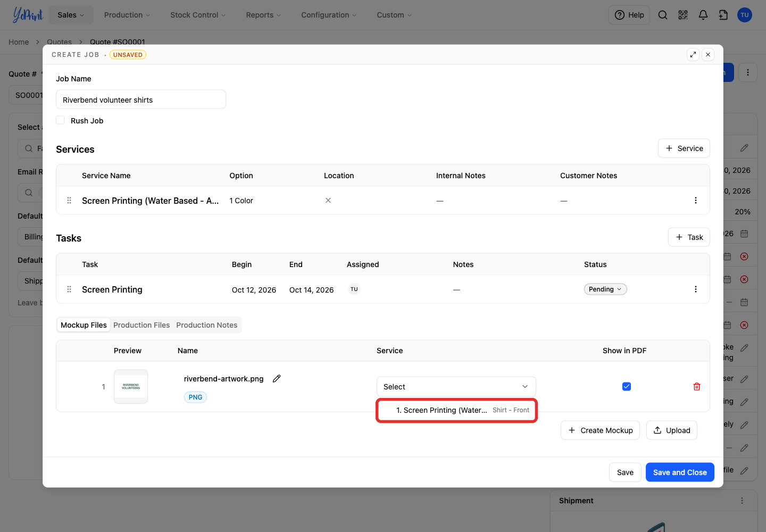766x532 pixels.
Task: Uncheck Show in PDF for riverbend-artwork.png
Action: click(627, 387)
